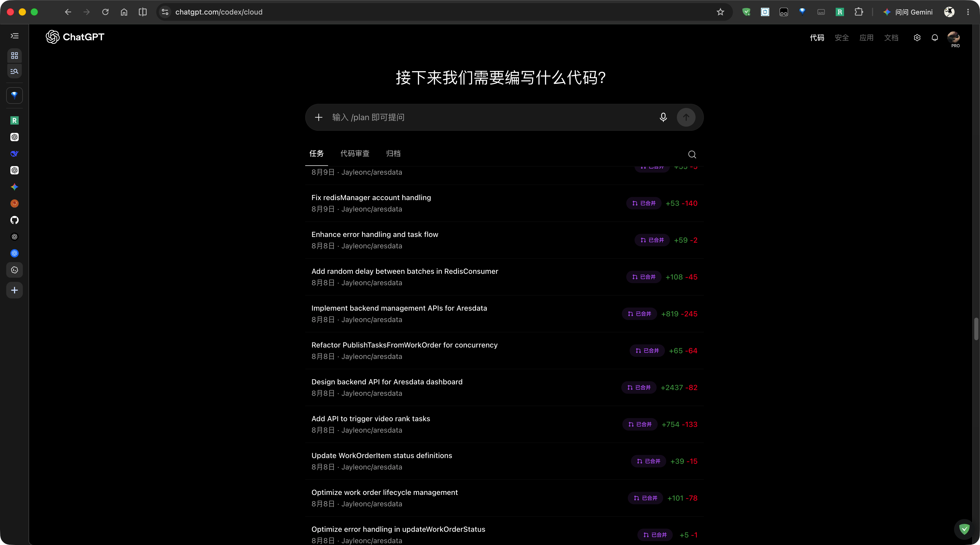Select the 任务 tab
The height and width of the screenshot is (545, 980).
(x=317, y=154)
